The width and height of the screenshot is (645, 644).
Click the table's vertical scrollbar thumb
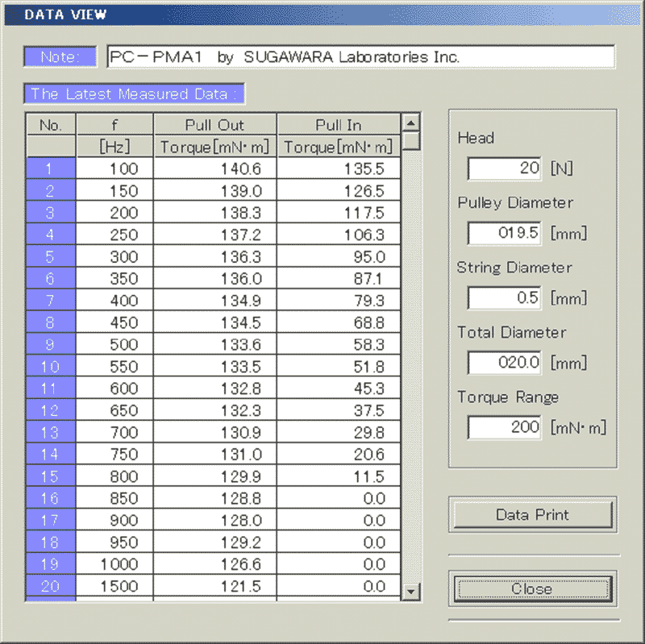[411, 142]
